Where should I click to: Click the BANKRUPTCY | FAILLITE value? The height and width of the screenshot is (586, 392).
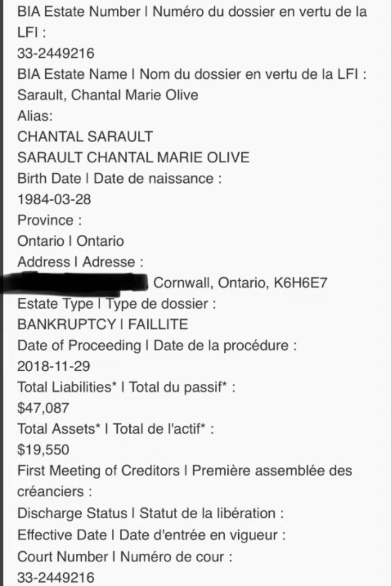pyautogui.click(x=102, y=324)
